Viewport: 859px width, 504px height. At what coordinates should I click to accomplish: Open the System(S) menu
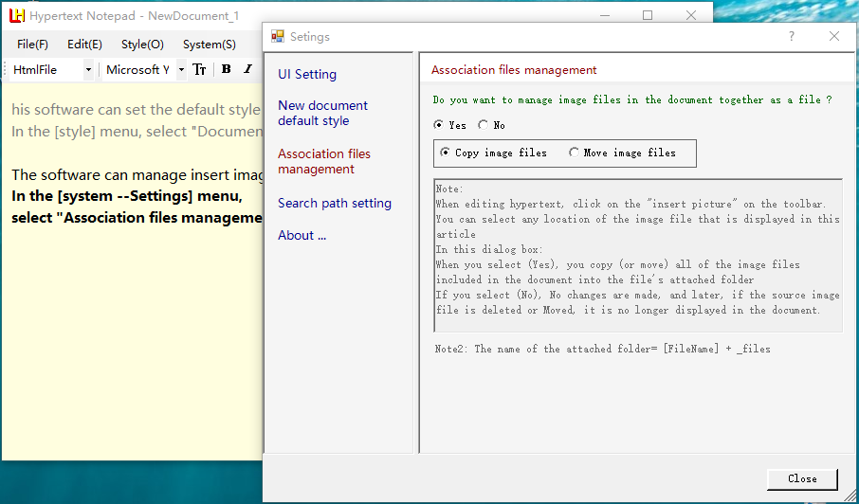[x=210, y=45]
